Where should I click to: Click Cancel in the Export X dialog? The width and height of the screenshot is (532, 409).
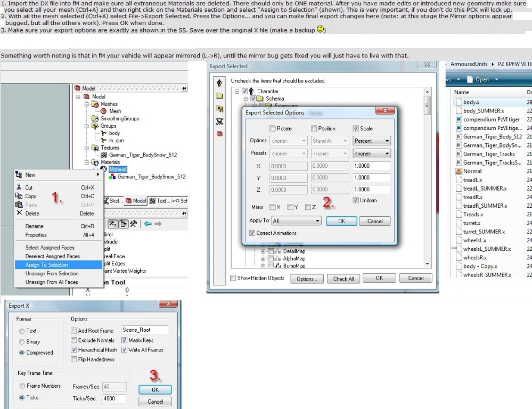coord(155,402)
